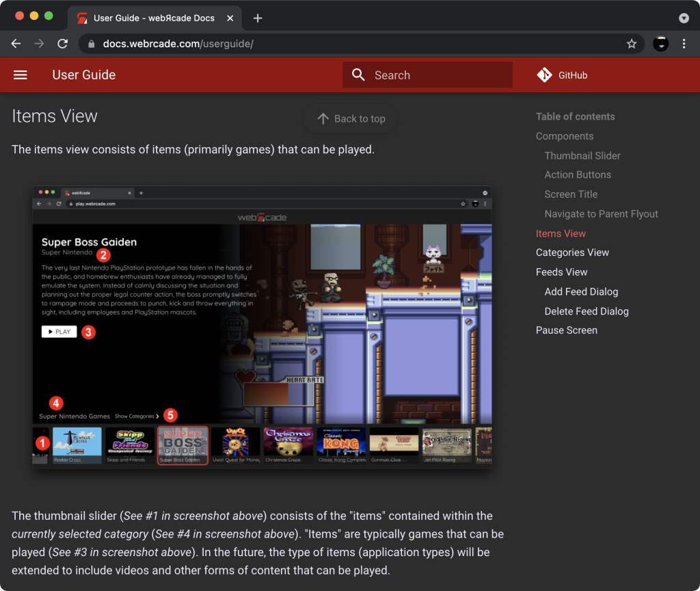This screenshot has width=700, height=591.
Task: Navigate to Pause Screen section
Action: [566, 330]
